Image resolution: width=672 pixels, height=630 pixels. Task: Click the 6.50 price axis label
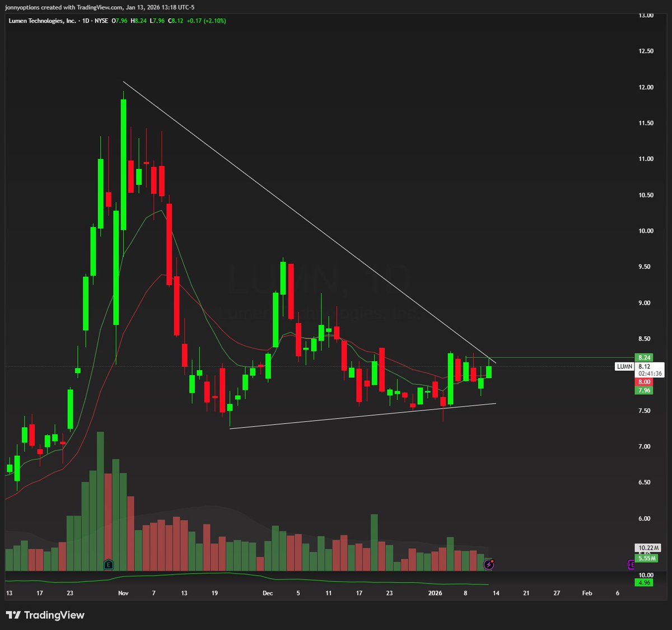click(646, 482)
